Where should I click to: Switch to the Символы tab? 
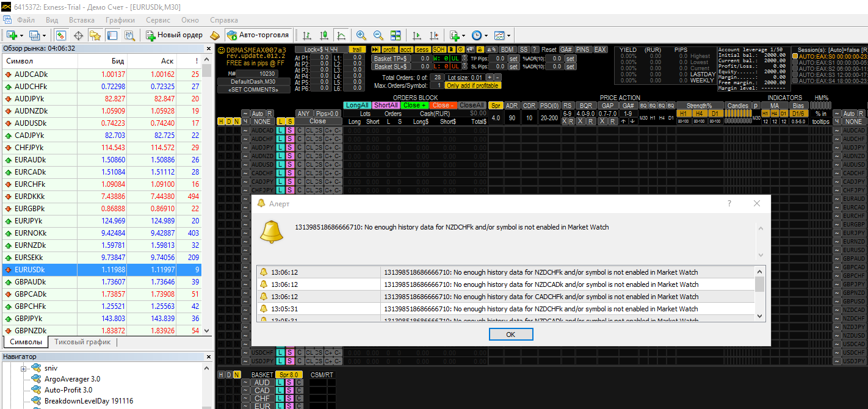pyautogui.click(x=26, y=342)
